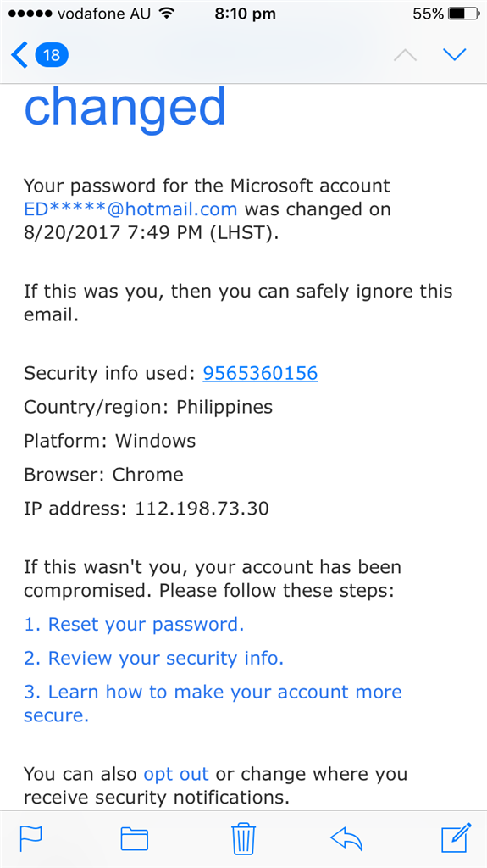Tap the 'changed' blue heading text
This screenshot has width=487, height=868.
[125, 108]
